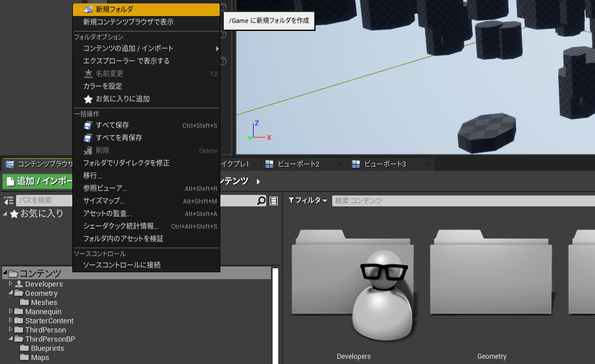Expand the StarterContent folder
Screen dimensions: 595x364
tap(11, 320)
